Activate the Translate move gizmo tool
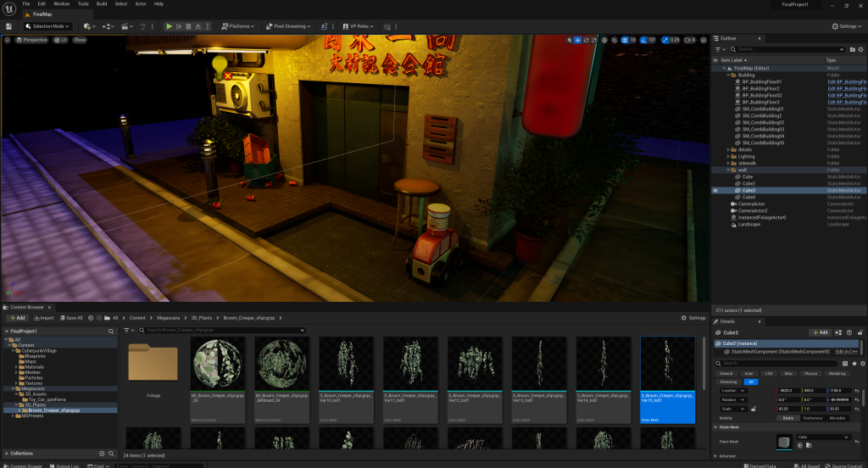This screenshot has width=868, height=468. (x=577, y=40)
